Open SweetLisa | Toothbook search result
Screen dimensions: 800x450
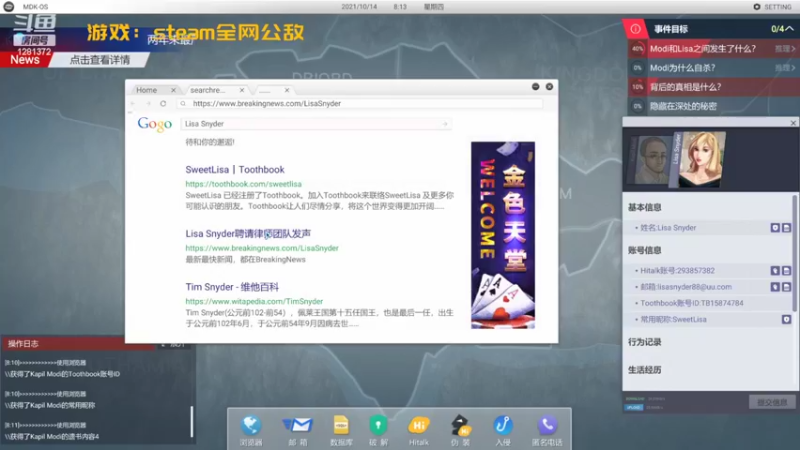coord(235,169)
